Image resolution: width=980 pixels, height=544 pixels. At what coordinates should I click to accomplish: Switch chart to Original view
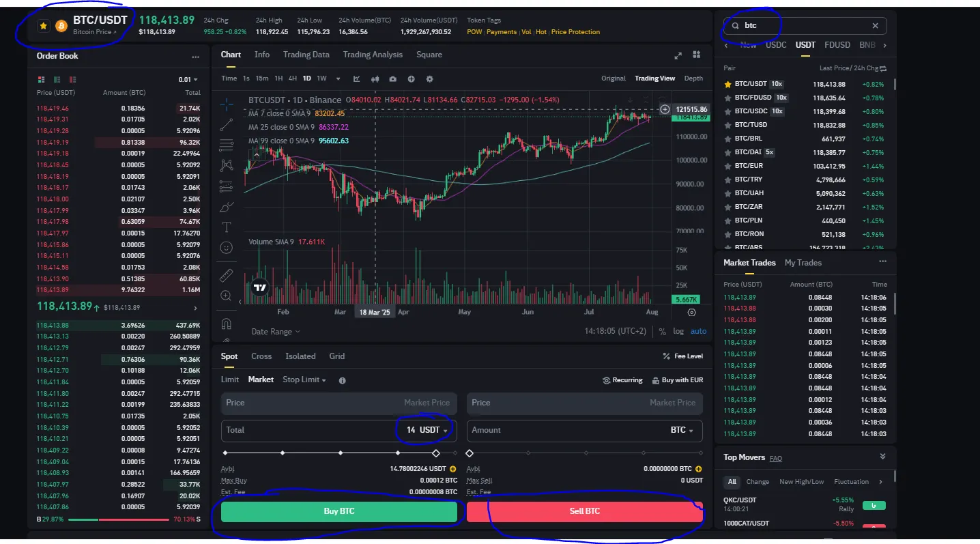pyautogui.click(x=614, y=78)
